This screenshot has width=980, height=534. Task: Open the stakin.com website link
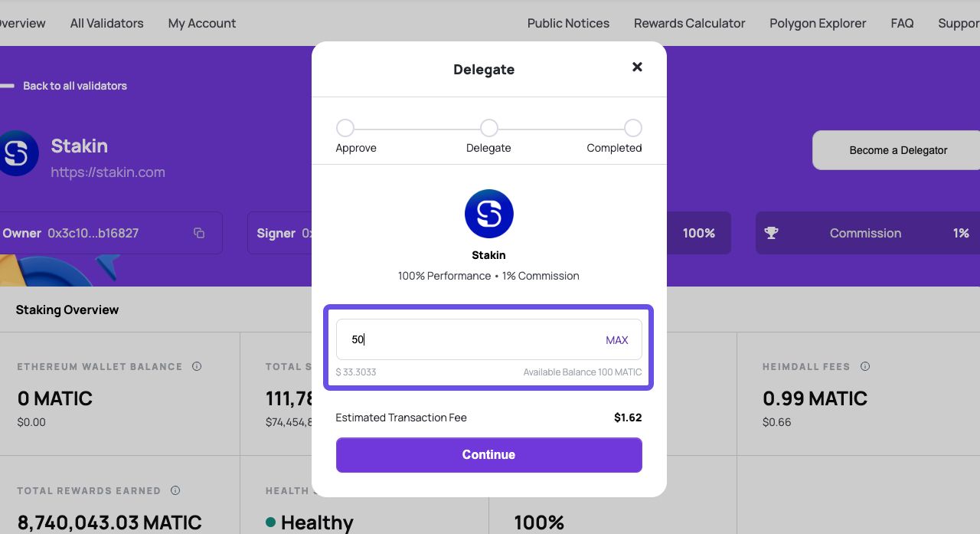click(108, 172)
